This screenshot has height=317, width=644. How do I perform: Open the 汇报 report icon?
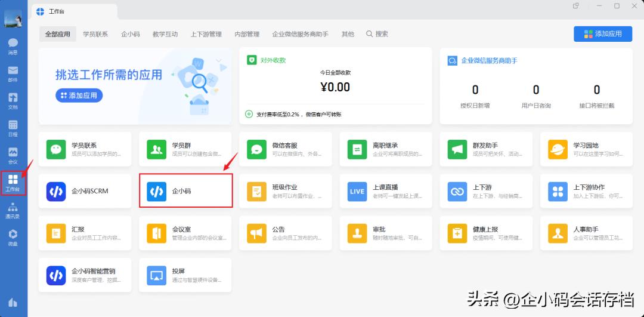56,233
